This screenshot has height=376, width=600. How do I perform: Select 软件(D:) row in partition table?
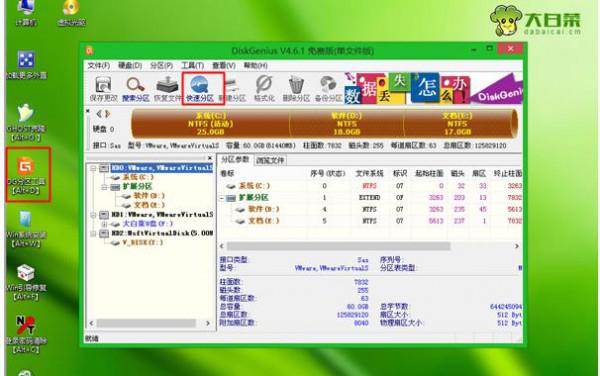[371, 210]
